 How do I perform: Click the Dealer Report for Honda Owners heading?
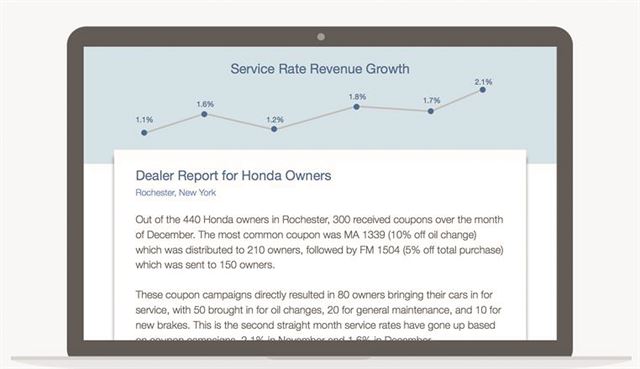click(x=233, y=176)
